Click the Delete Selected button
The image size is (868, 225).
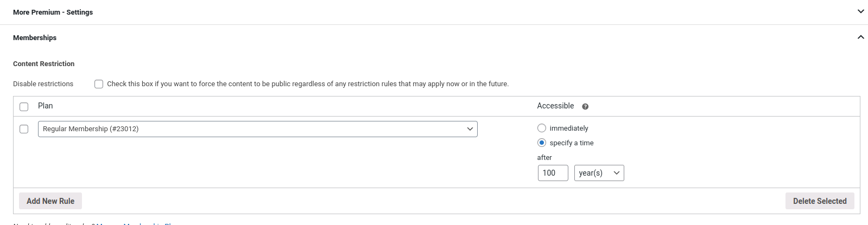tap(820, 201)
